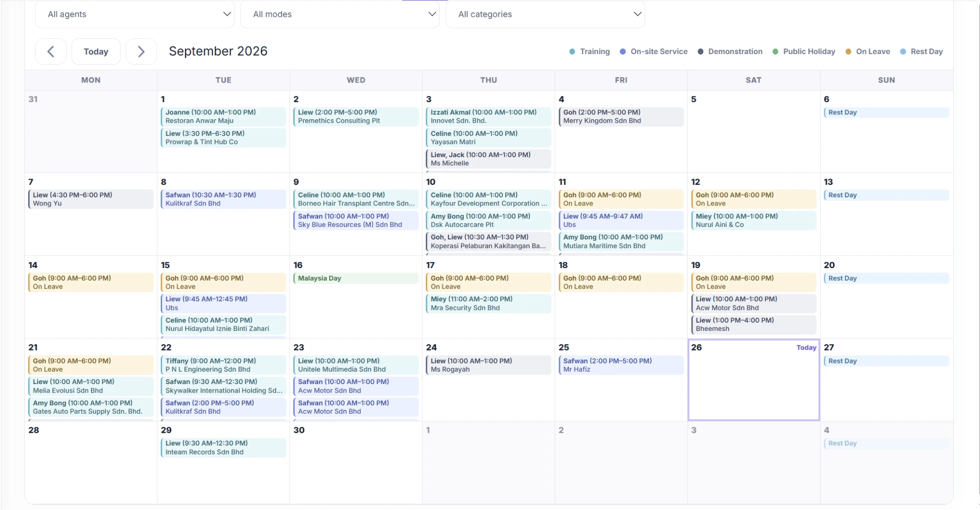Open Liew, Jack's Ms Michelle event
980x510 pixels.
[x=489, y=159]
